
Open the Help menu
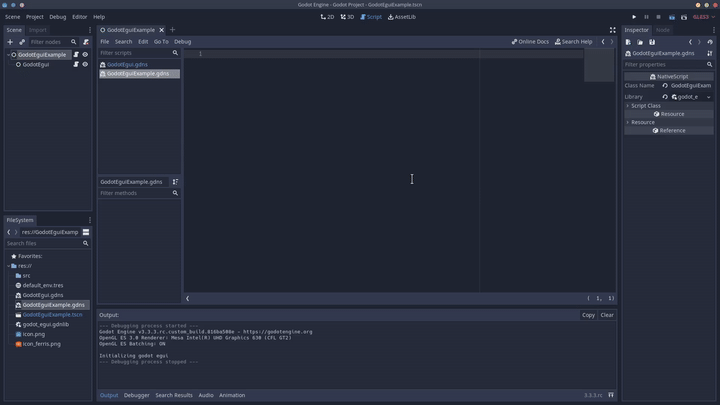(99, 17)
